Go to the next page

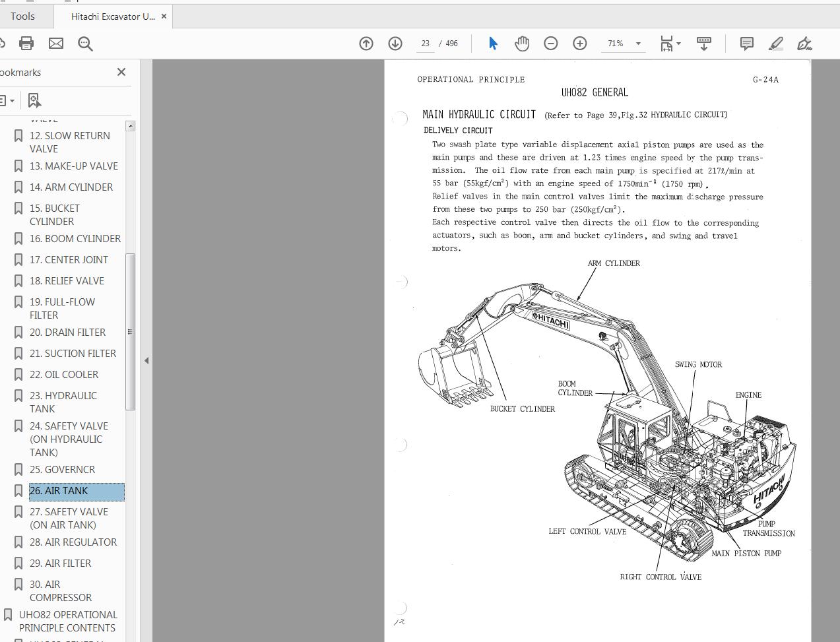[x=395, y=43]
